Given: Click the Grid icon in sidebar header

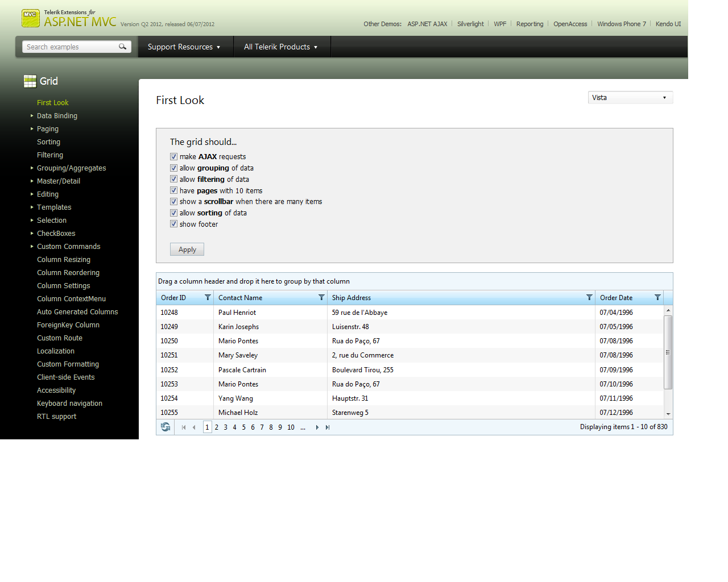Looking at the screenshot, I should tap(30, 81).
